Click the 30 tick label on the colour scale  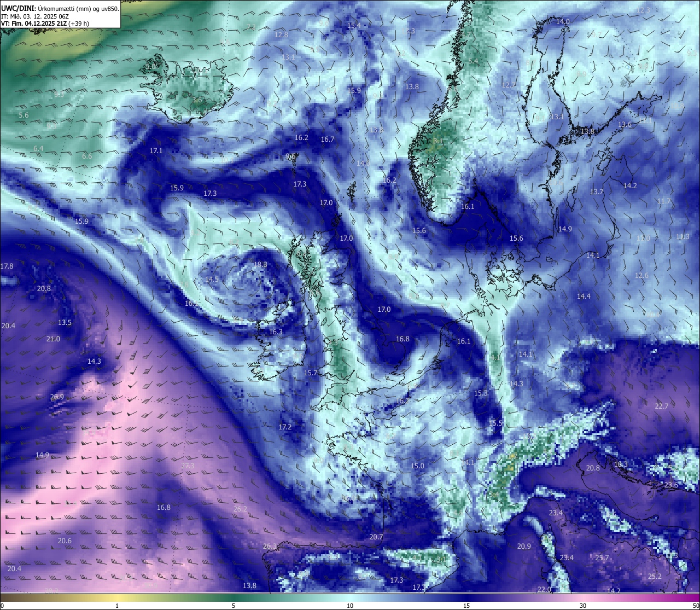(x=583, y=606)
